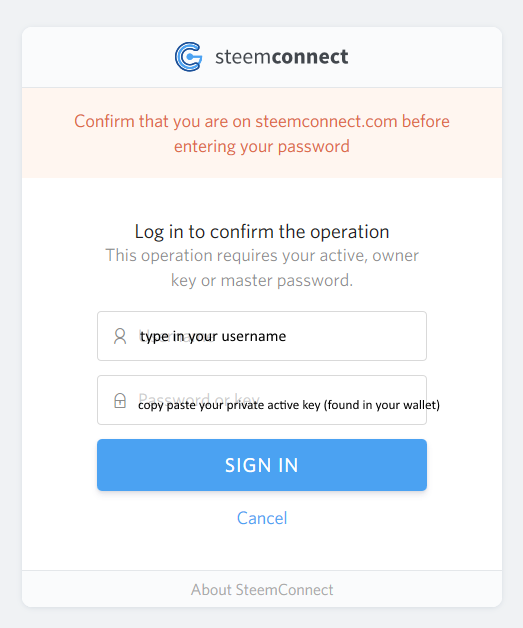This screenshot has height=628, width=523.
Task: Click 'entering your password' warning line
Action: (262, 146)
